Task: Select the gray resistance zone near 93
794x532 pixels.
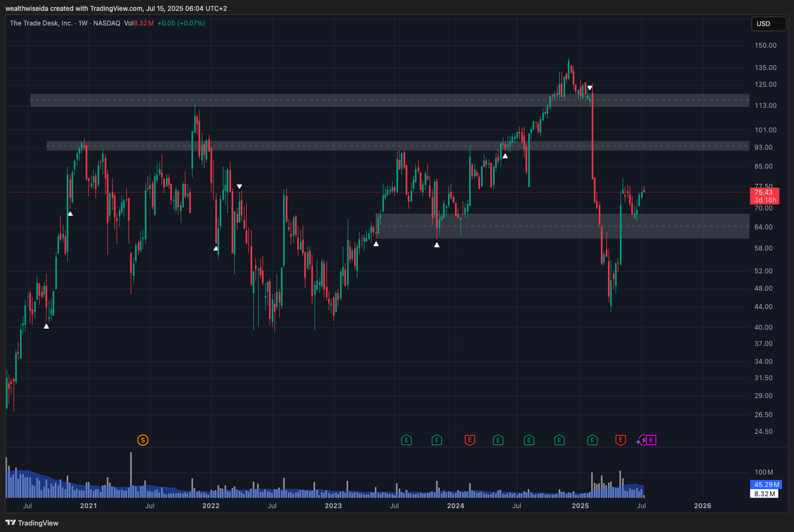Action: tap(398, 146)
